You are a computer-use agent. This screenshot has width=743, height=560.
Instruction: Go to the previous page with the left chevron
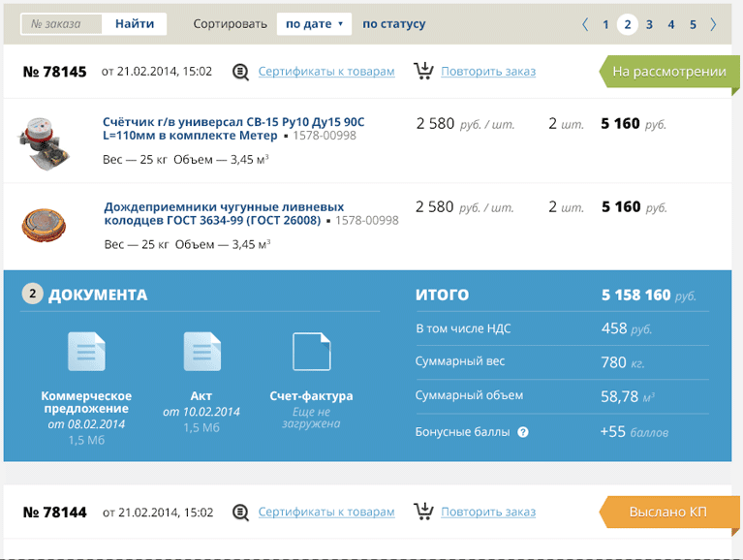click(x=585, y=24)
